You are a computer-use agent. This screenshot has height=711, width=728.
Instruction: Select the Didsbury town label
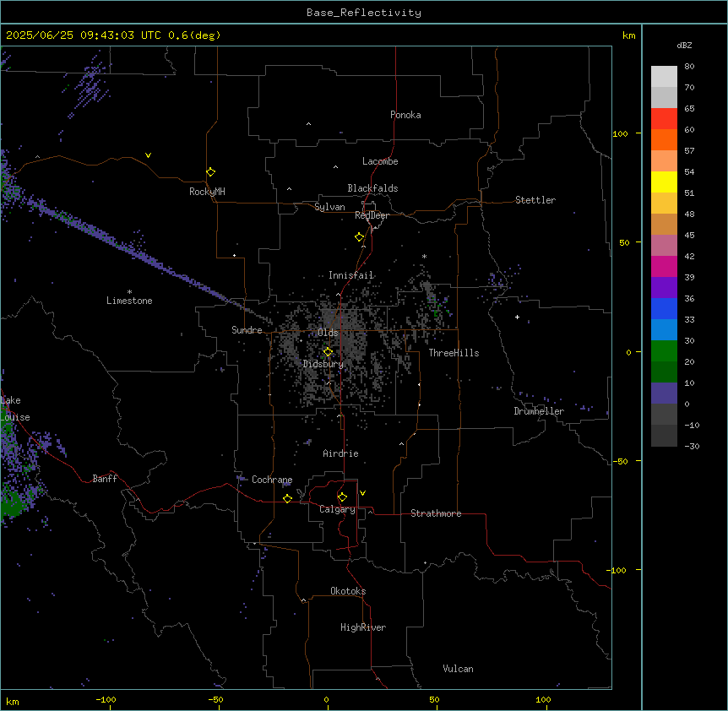(x=323, y=364)
